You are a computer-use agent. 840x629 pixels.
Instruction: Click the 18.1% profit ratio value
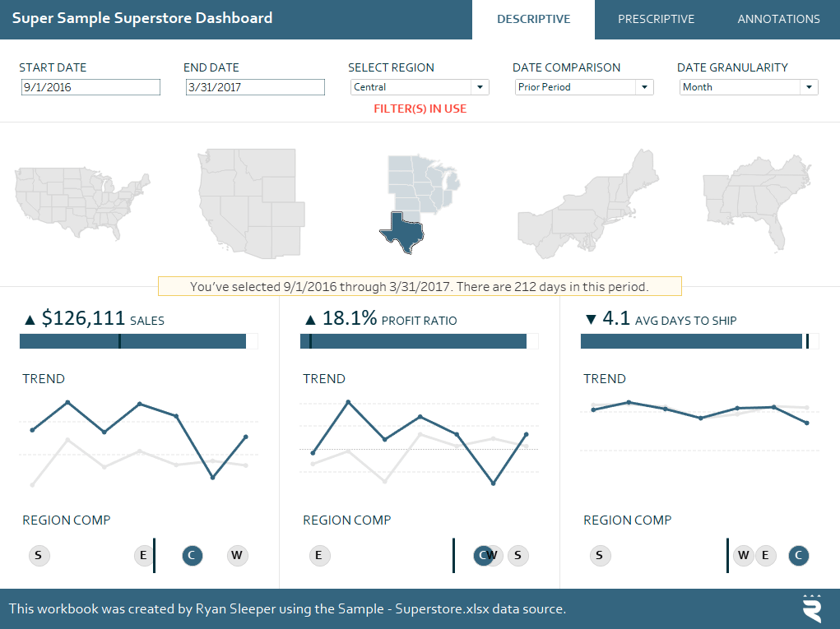click(350, 318)
